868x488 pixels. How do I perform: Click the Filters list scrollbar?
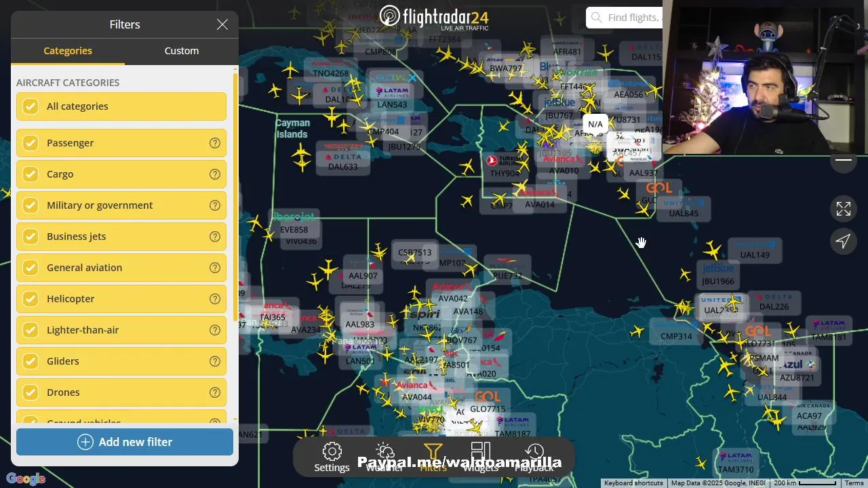[x=235, y=197]
